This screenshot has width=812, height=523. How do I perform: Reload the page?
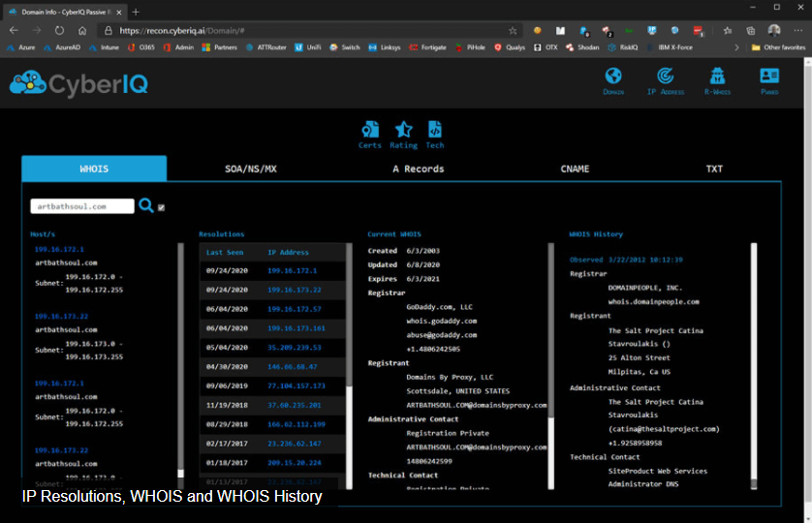[59, 31]
